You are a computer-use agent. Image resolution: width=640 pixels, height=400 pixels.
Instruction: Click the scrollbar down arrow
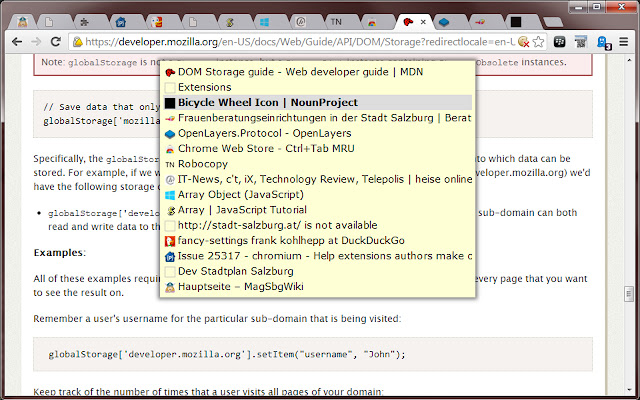[629, 390]
